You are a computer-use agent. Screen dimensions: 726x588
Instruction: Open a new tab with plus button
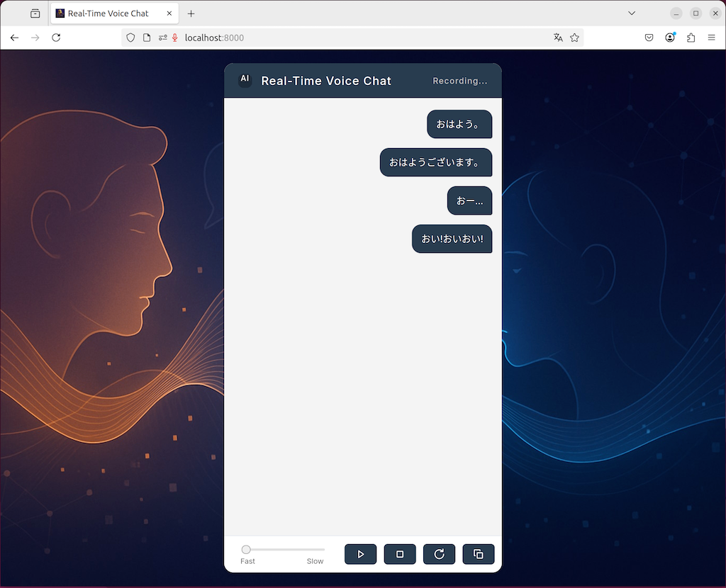click(x=191, y=13)
